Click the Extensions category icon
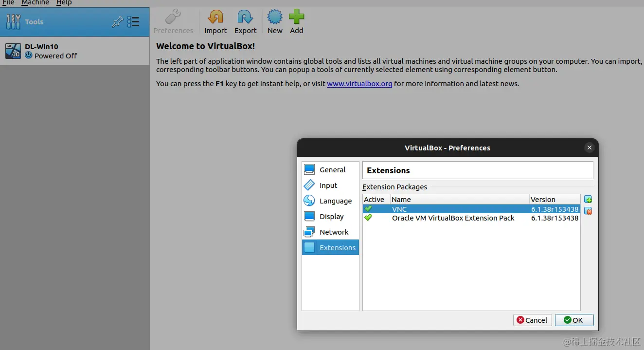 click(x=309, y=247)
